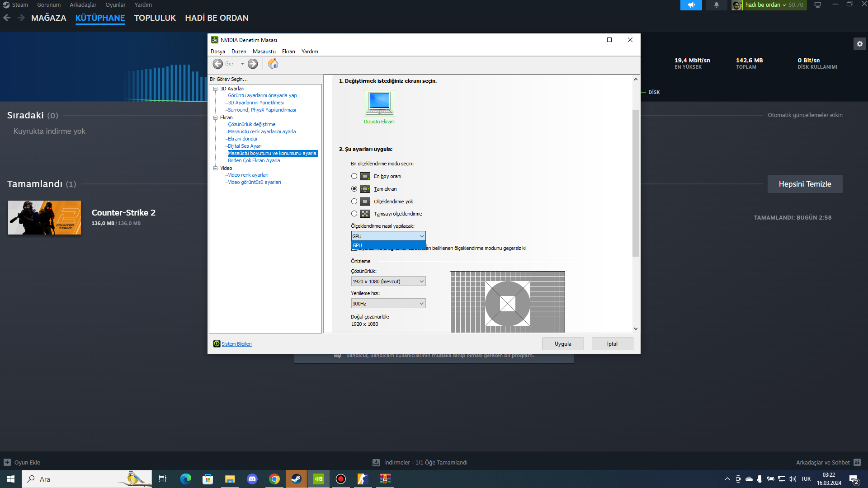Open Google Chrome from taskbar

tap(274, 479)
